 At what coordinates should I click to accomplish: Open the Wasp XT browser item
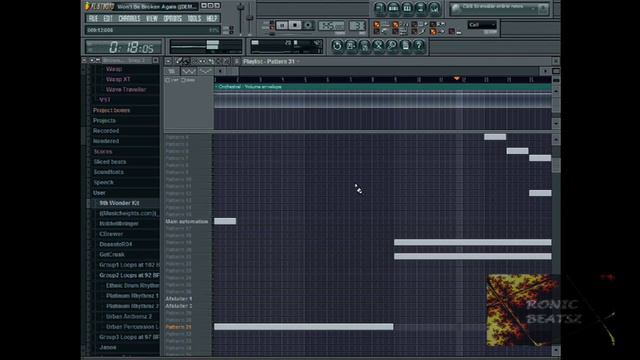click(118, 79)
